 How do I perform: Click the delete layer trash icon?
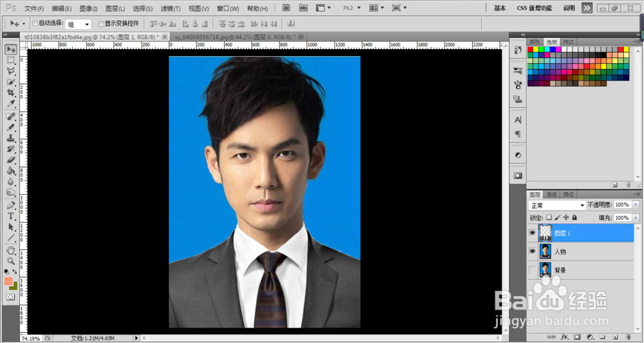[x=627, y=337]
